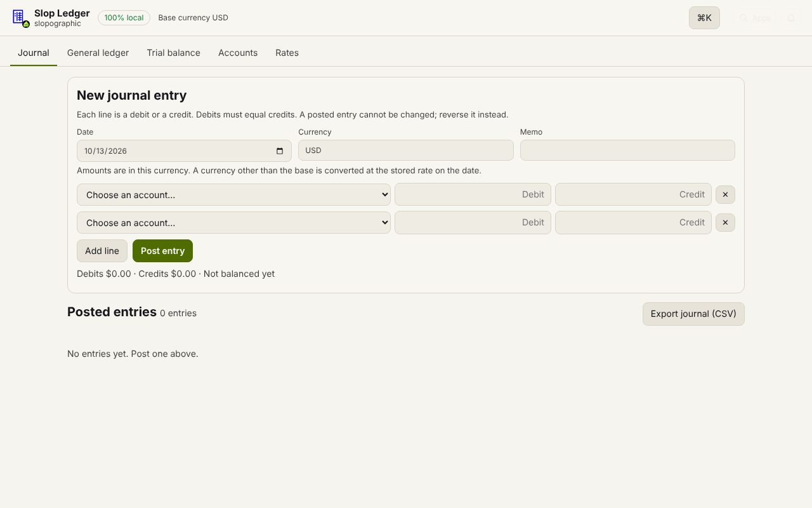Click the Post entry button
Screen dimensions: 812x508
162,251
